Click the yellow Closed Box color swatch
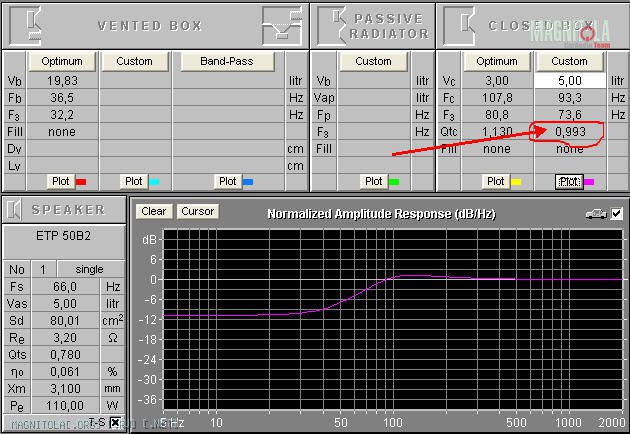This screenshot has width=630, height=434. tap(516, 182)
